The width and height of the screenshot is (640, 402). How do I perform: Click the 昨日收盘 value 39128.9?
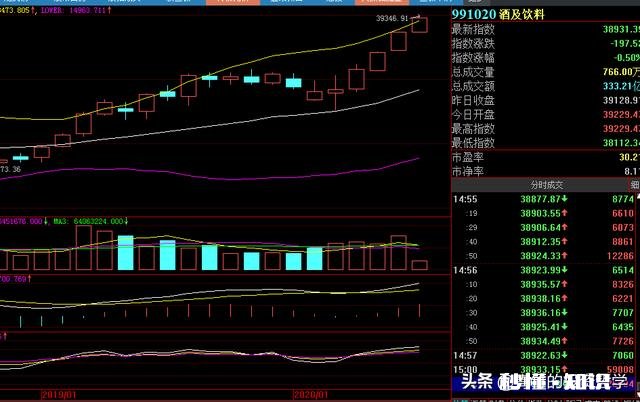pyautogui.click(x=621, y=100)
